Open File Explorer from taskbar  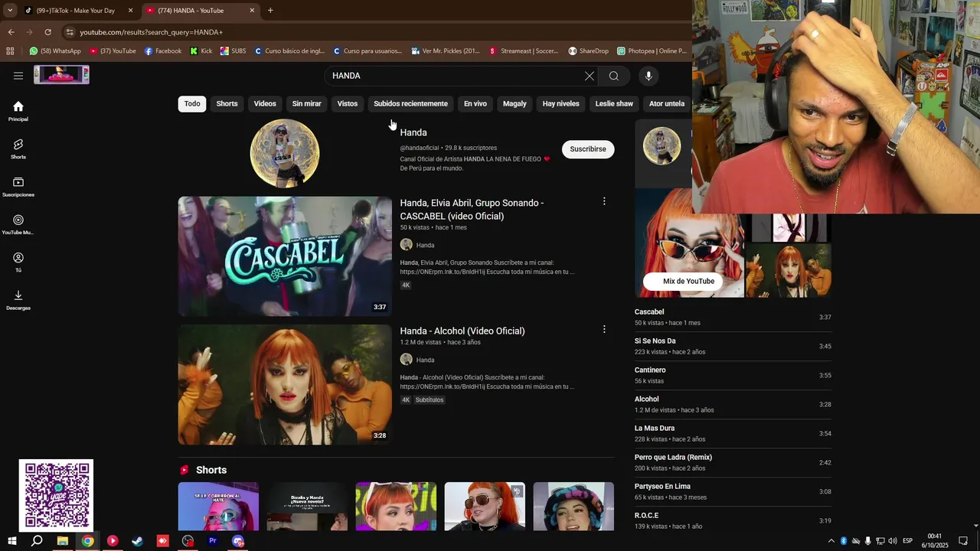click(x=62, y=541)
